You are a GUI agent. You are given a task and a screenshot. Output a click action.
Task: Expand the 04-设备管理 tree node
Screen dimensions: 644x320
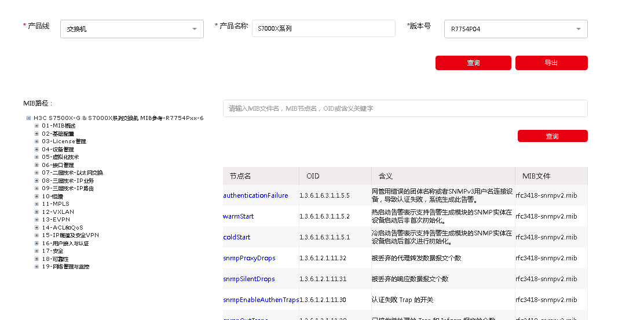[x=36, y=150]
